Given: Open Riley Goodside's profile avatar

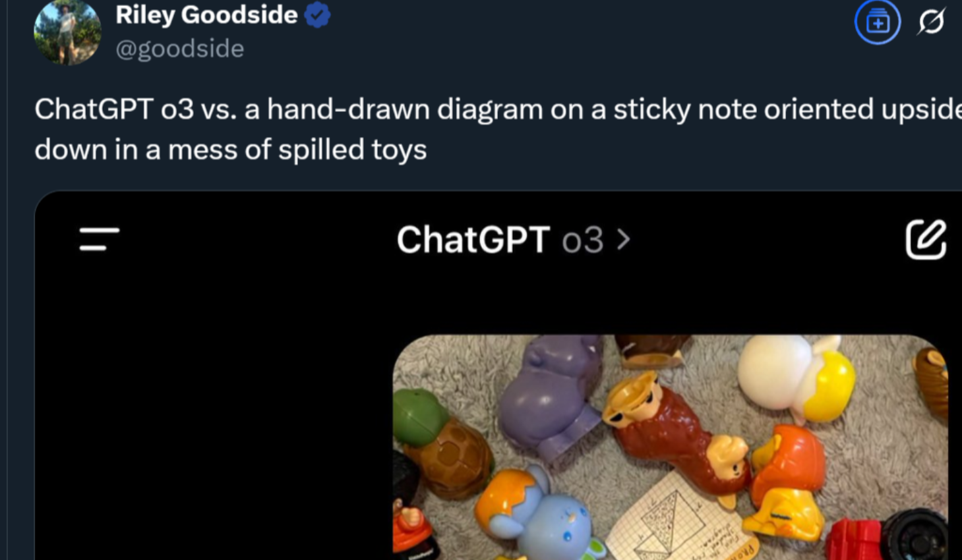Looking at the screenshot, I should point(67,32).
